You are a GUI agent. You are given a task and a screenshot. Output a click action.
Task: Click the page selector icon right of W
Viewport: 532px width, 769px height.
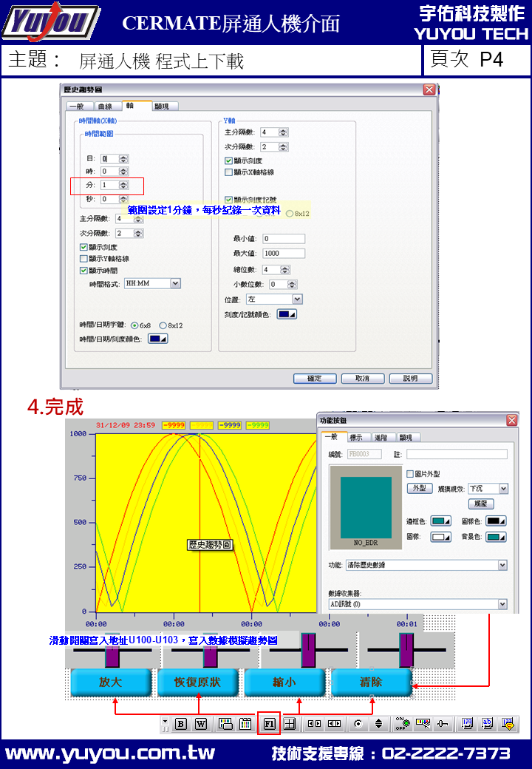click(225, 724)
